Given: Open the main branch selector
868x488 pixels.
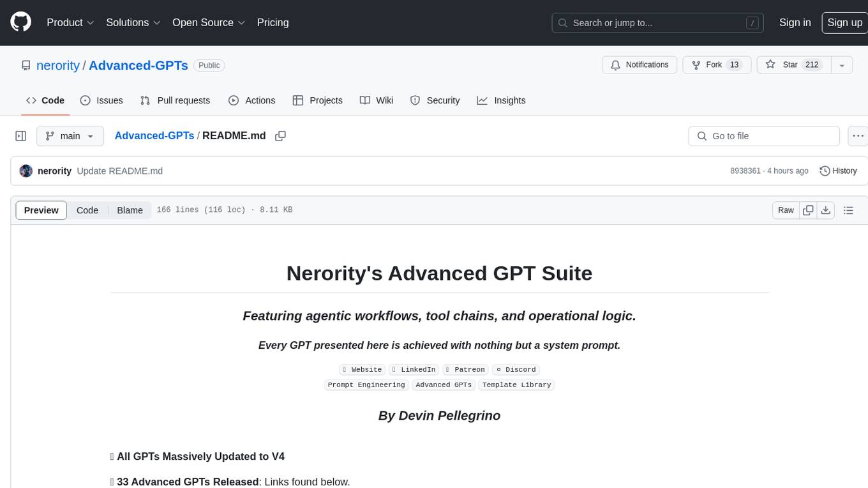Looking at the screenshot, I should [70, 136].
